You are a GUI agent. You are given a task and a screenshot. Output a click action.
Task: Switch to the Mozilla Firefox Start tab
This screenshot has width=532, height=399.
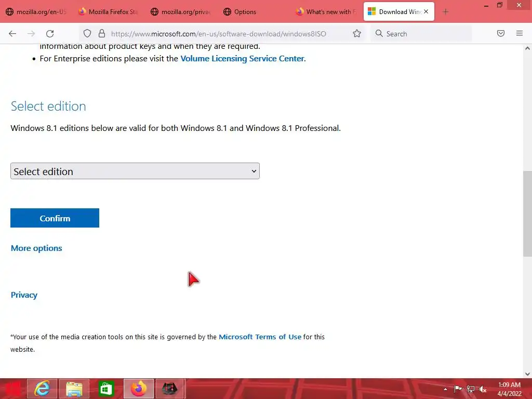click(108, 12)
